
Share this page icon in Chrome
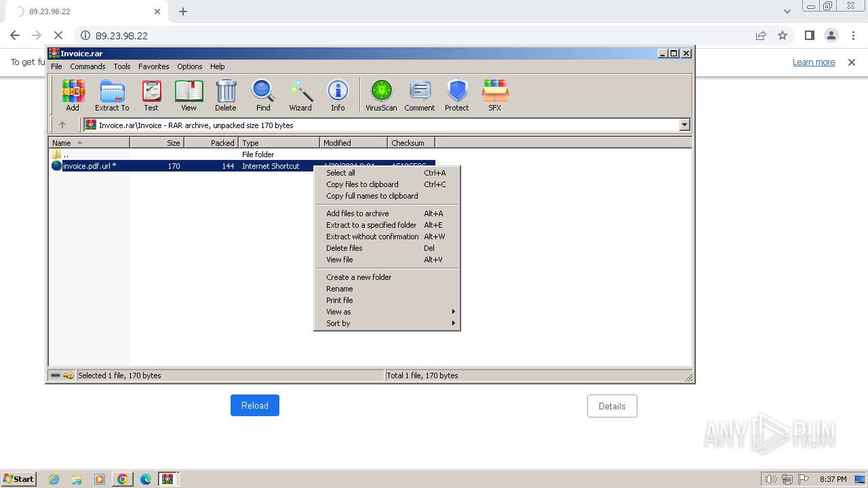[x=761, y=35]
